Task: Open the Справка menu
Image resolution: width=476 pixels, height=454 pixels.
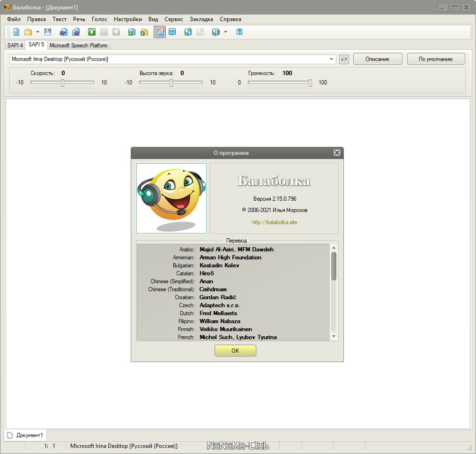Action: tap(231, 19)
